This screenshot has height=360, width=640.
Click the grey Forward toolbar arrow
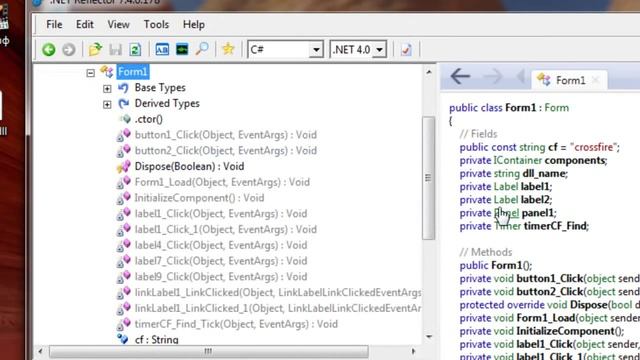[69, 50]
